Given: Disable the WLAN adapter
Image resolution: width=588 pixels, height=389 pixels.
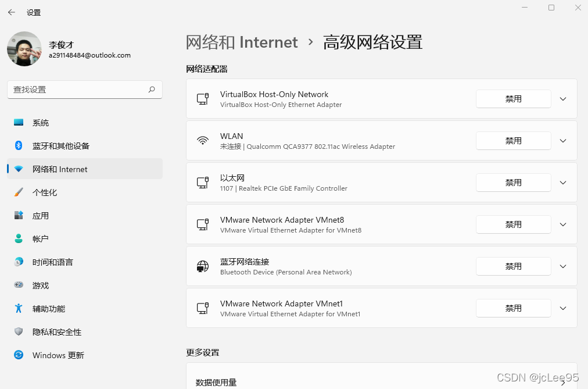Looking at the screenshot, I should pos(514,141).
